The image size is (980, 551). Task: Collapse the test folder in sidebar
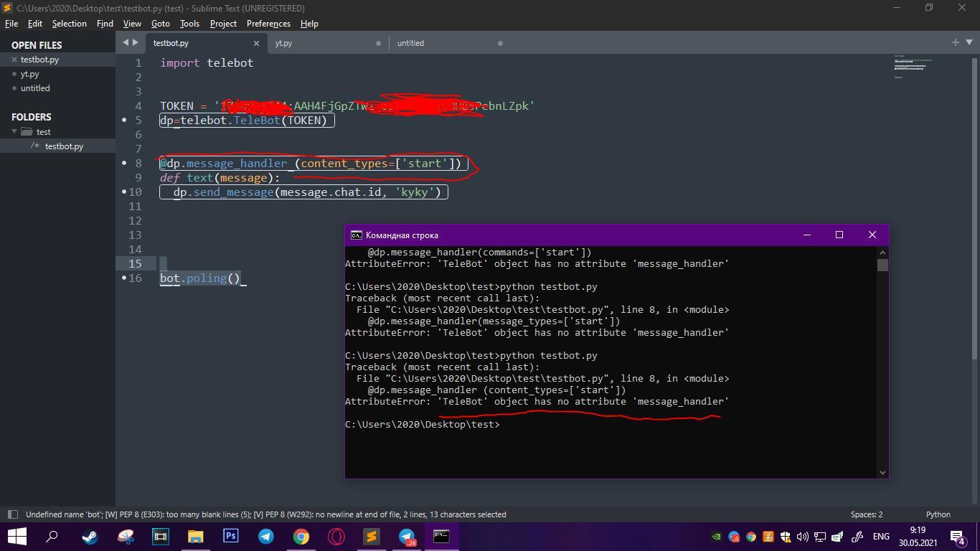point(14,131)
